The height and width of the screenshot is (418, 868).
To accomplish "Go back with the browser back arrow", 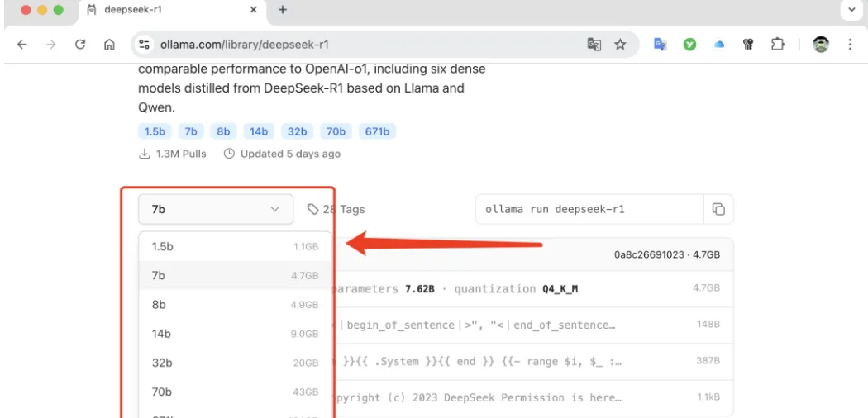I will pos(22,45).
